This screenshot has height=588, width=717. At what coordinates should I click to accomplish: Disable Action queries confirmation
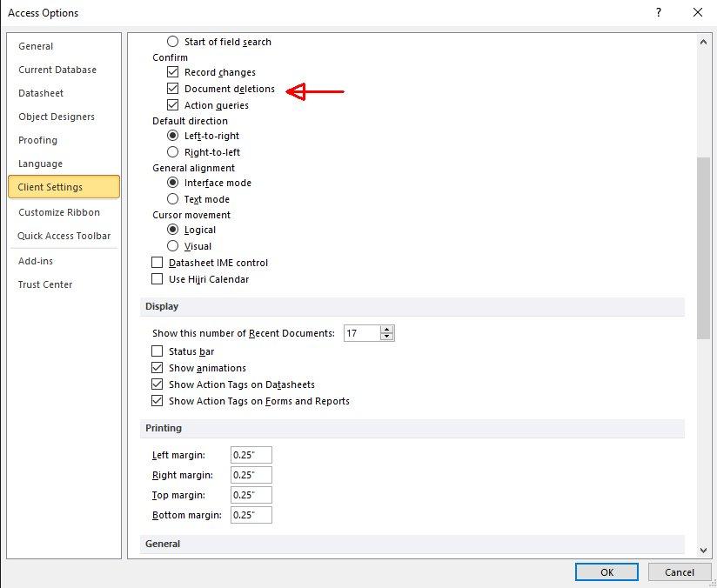(172, 104)
